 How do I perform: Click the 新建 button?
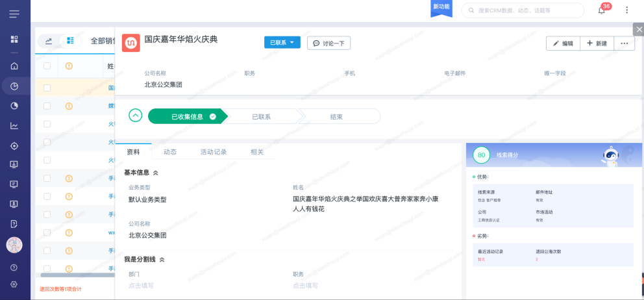597,43
